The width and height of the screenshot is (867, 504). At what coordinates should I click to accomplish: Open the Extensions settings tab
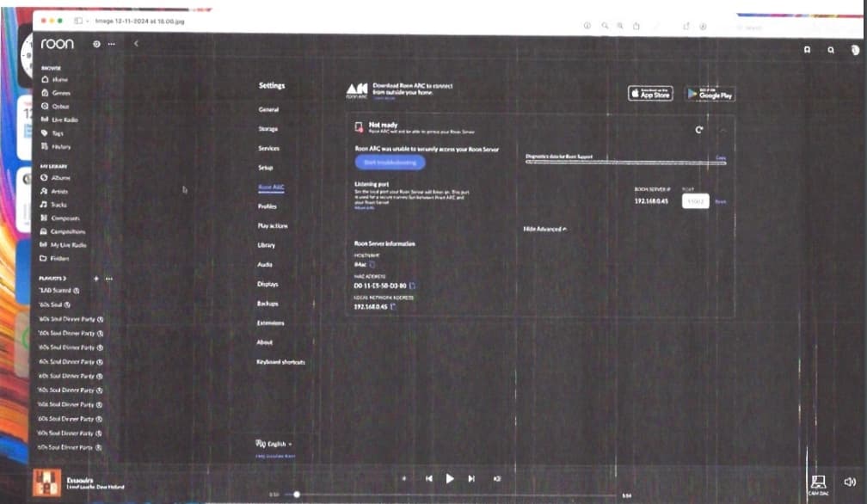point(270,323)
